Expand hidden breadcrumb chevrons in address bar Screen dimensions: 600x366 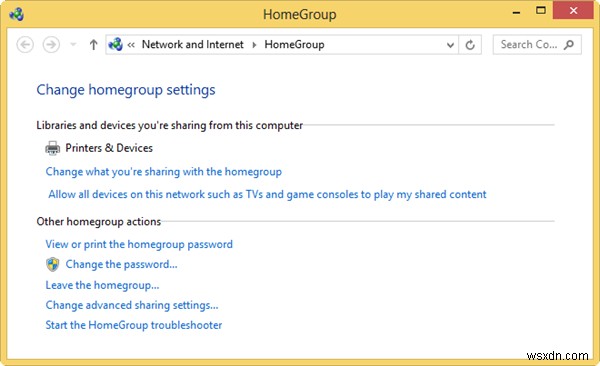131,45
